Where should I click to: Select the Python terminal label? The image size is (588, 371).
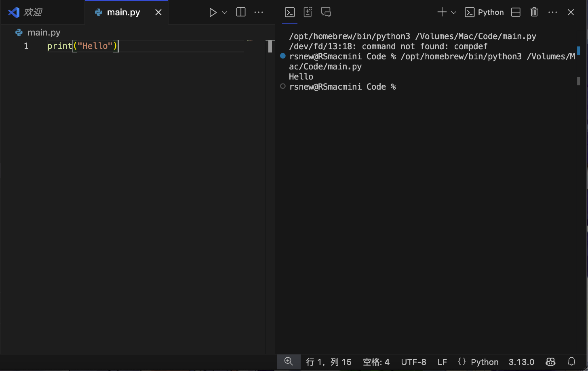[x=484, y=12]
